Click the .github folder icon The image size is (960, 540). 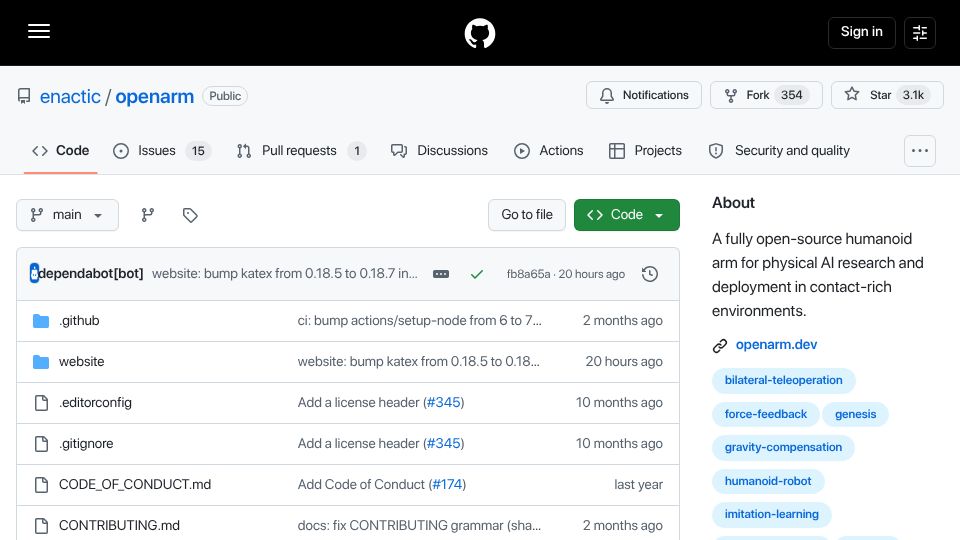point(41,321)
